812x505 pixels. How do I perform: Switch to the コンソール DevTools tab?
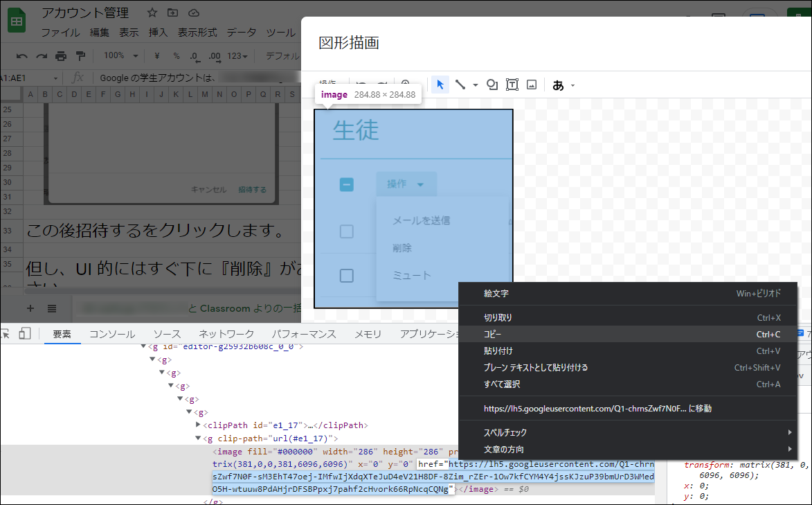pyautogui.click(x=111, y=334)
